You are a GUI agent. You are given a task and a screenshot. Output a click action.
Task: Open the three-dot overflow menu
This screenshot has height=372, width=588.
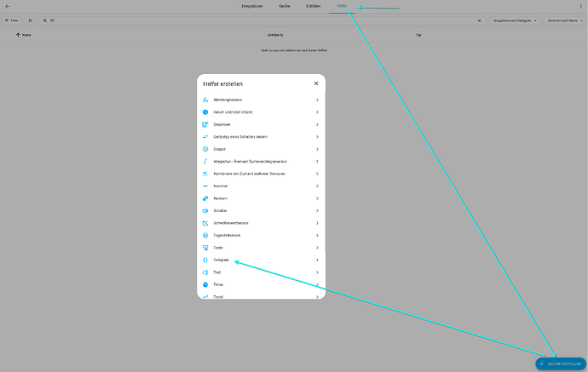point(581,7)
